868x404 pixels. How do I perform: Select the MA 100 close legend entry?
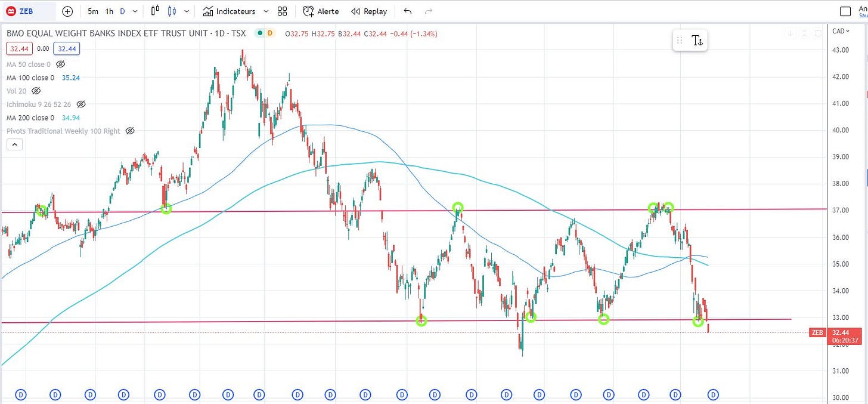click(30, 78)
